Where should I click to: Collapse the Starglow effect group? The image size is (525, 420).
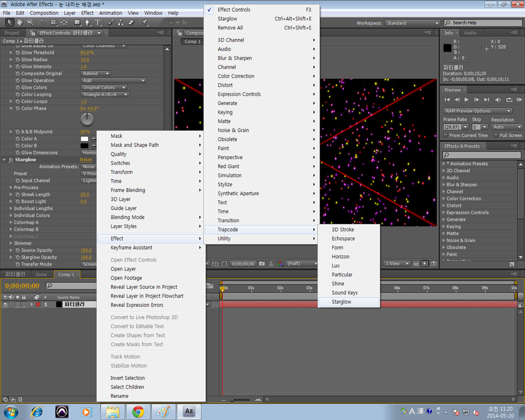pos(4,160)
